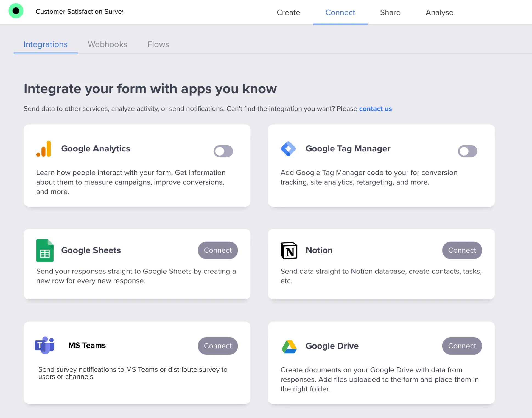The image size is (532, 418).
Task: Open the Analyse section
Action: [439, 12]
